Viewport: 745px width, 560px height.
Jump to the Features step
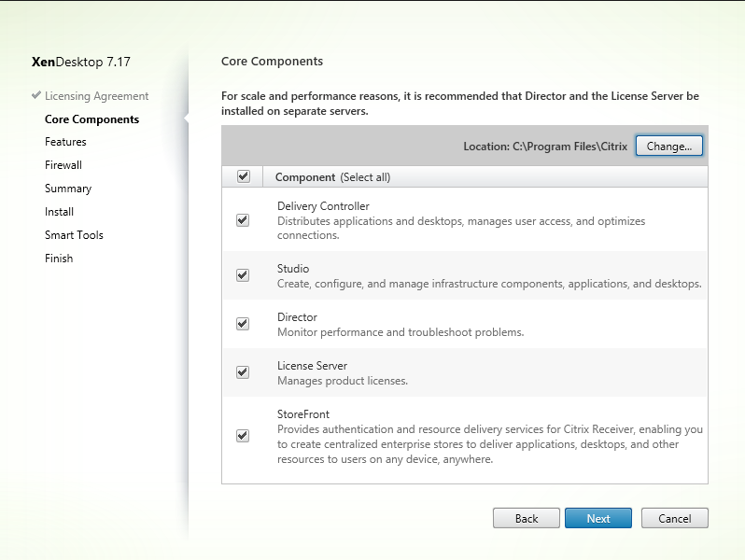click(65, 142)
